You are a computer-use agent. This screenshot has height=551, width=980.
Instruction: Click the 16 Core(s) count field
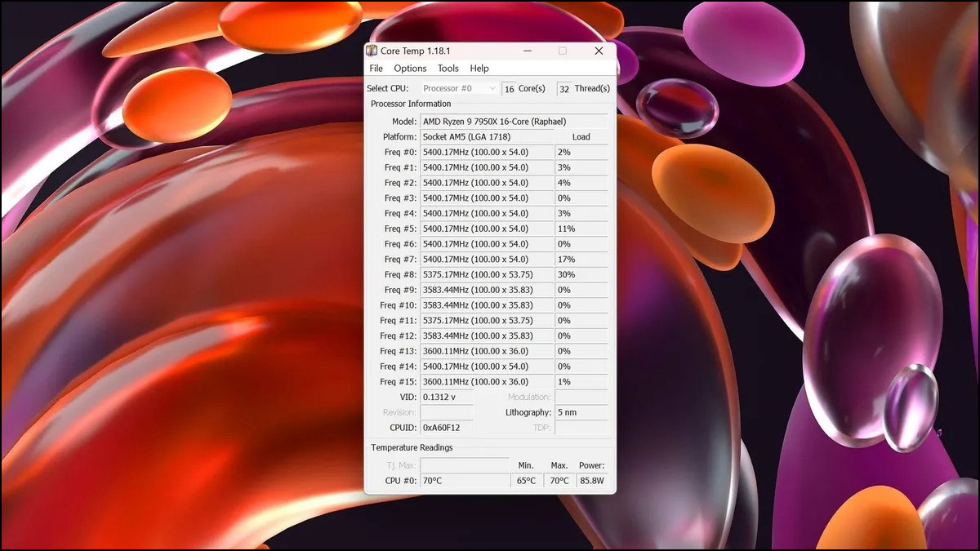pos(509,88)
